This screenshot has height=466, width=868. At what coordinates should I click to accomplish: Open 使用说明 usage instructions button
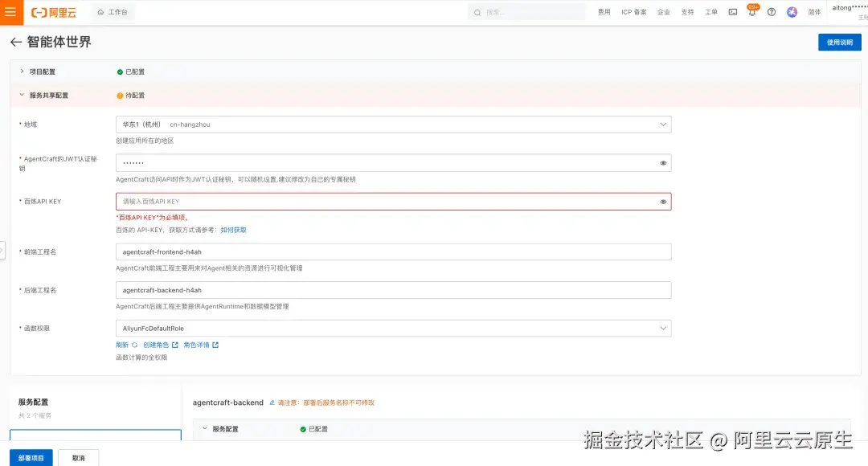[840, 42]
